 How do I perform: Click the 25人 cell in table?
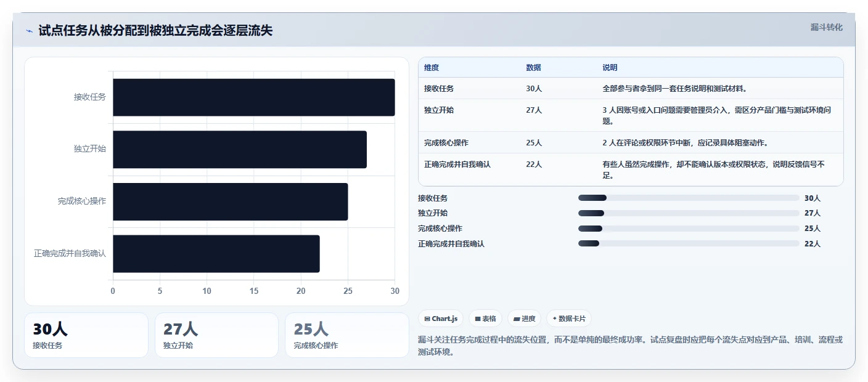click(x=534, y=143)
